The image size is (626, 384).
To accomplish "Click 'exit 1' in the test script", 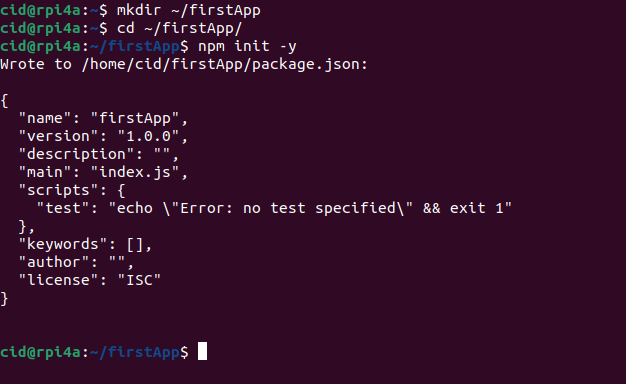I will click(476, 208).
